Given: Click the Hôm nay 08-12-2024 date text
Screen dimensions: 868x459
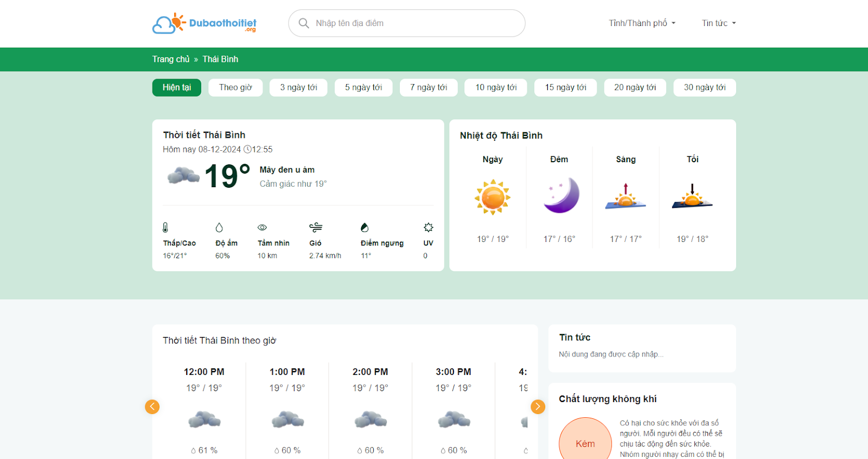Looking at the screenshot, I should click(x=202, y=149).
